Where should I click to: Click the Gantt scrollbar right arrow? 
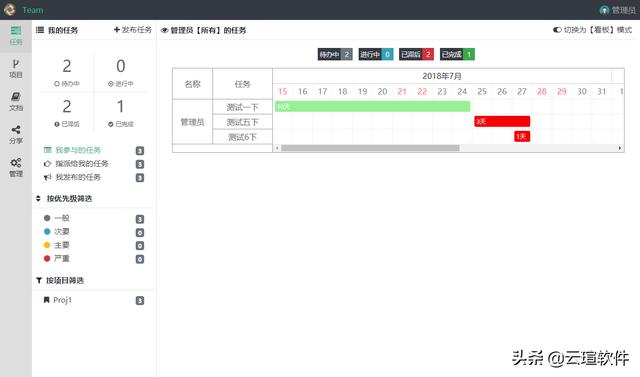620,148
